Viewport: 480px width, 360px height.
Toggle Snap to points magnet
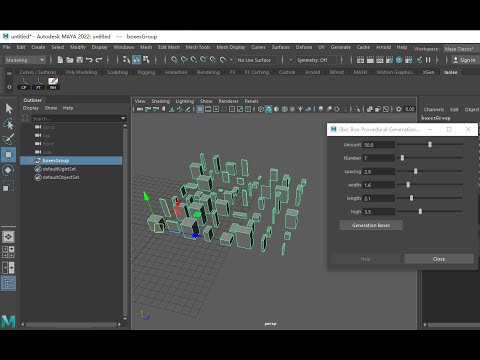pos(194,60)
